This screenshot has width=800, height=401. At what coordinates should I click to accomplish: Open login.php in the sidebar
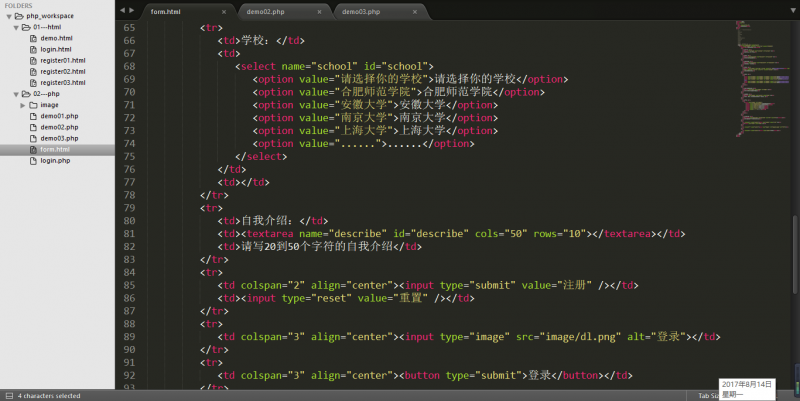click(55, 160)
